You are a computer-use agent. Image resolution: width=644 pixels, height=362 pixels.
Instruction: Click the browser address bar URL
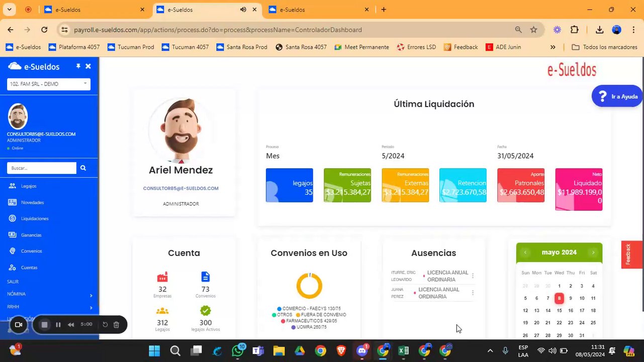click(218, 30)
